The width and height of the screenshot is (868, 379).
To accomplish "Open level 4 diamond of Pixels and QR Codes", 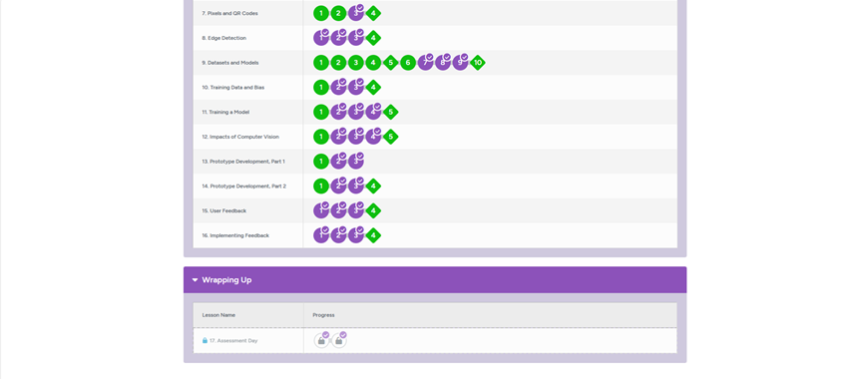I will click(x=374, y=13).
